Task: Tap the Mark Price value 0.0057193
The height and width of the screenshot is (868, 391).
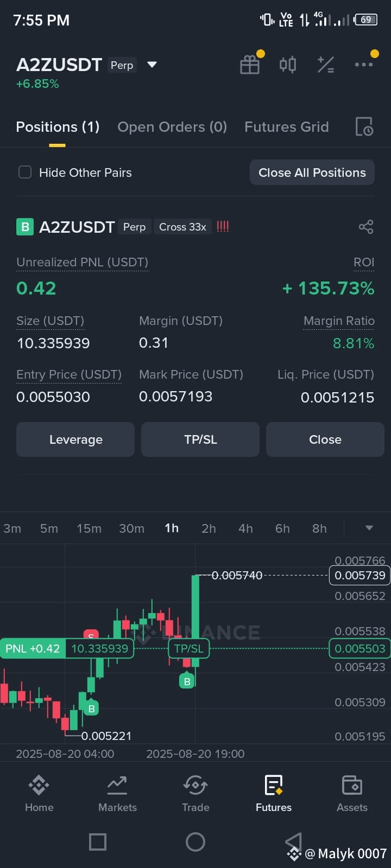Action: (x=175, y=397)
